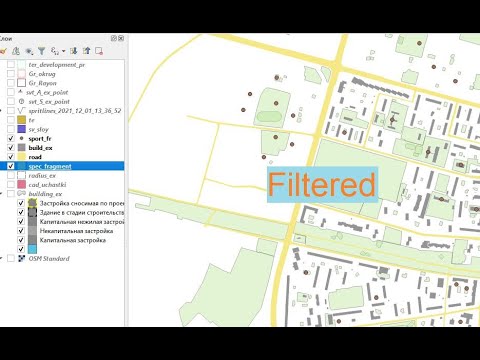Uncheck the unnamed blue category checkbox
480x360 pixels.
coord(21,249)
